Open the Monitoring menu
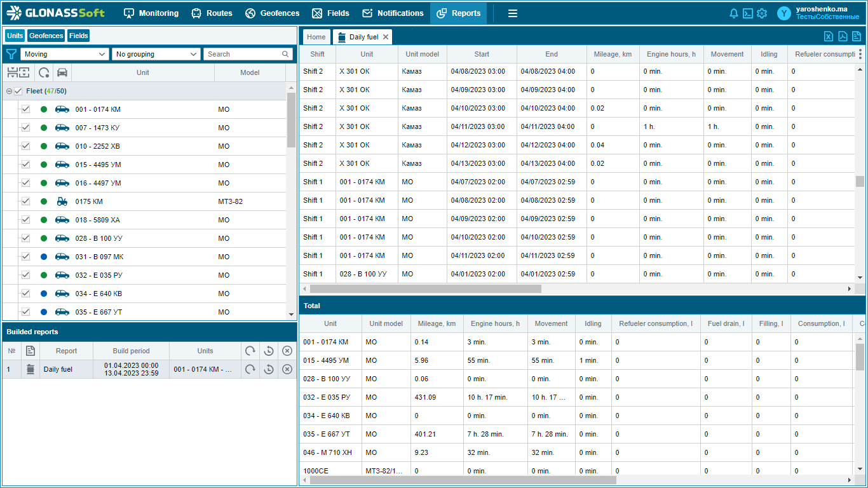868x488 pixels. 151,13
